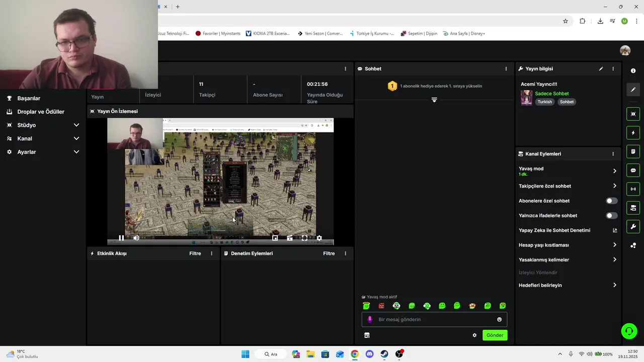Insert the angry red face emote
The image size is (644, 362).
point(381,306)
